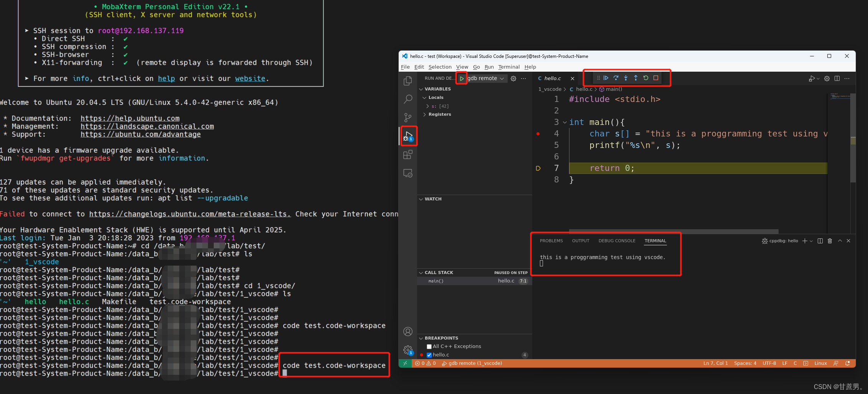This screenshot has width=868, height=394.
Task: Switch to the PROBLEMS panel tab
Action: click(x=551, y=241)
